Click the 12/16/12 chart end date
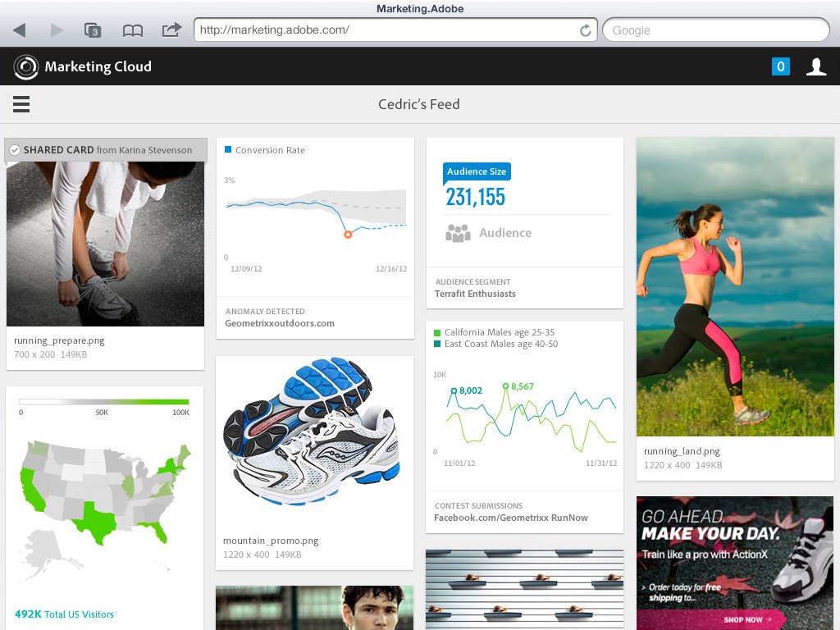The height and width of the screenshot is (630, 840). pyautogui.click(x=391, y=269)
